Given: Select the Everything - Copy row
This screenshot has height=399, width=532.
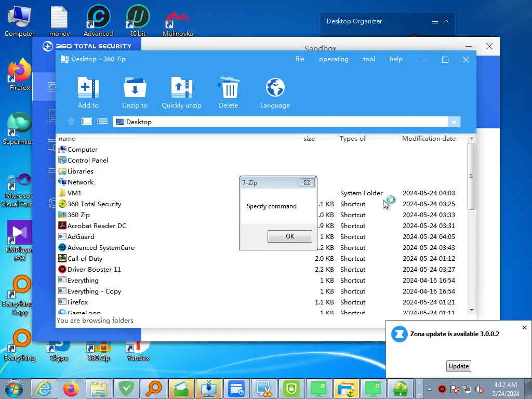Looking at the screenshot, I should (x=261, y=291).
